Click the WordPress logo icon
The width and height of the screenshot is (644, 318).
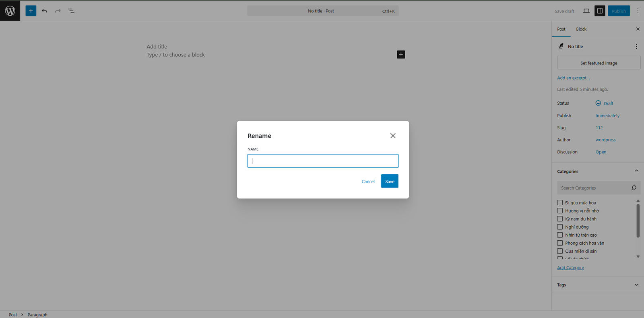click(x=10, y=11)
